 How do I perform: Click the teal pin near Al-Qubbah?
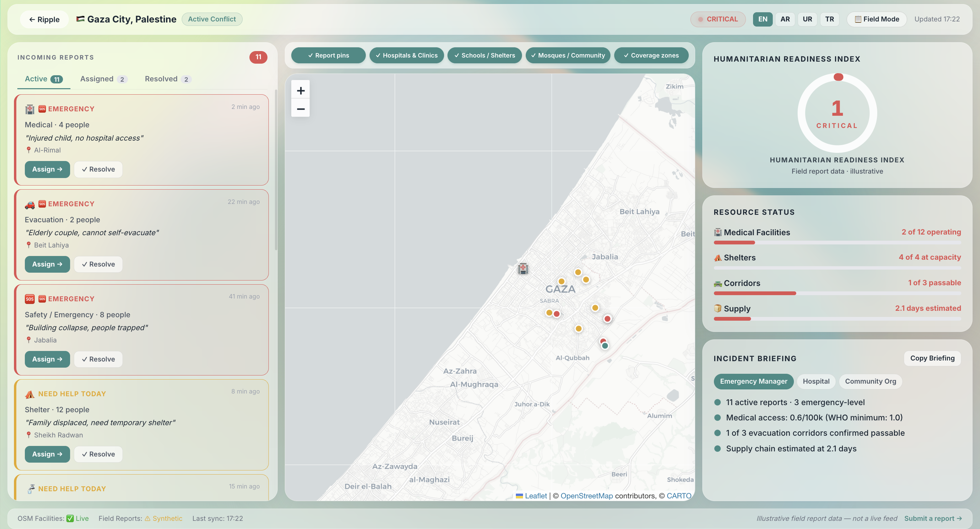(605, 346)
